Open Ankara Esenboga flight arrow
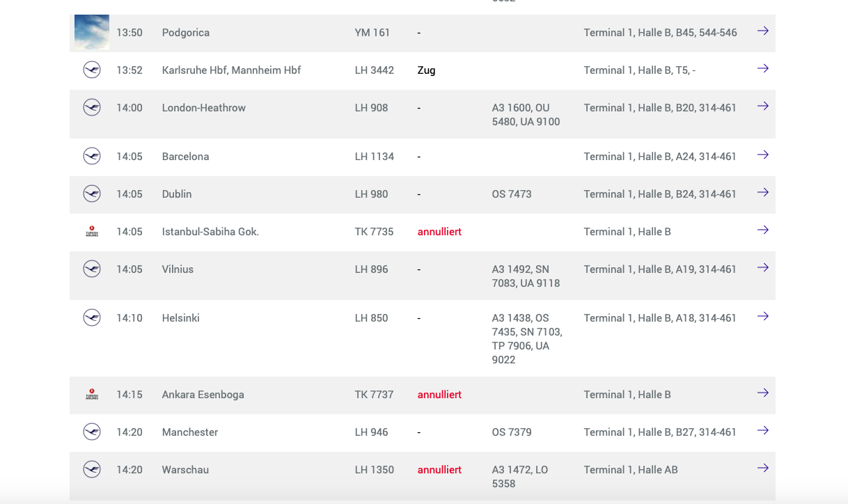Screen dimensions: 848x504 [x=763, y=393]
